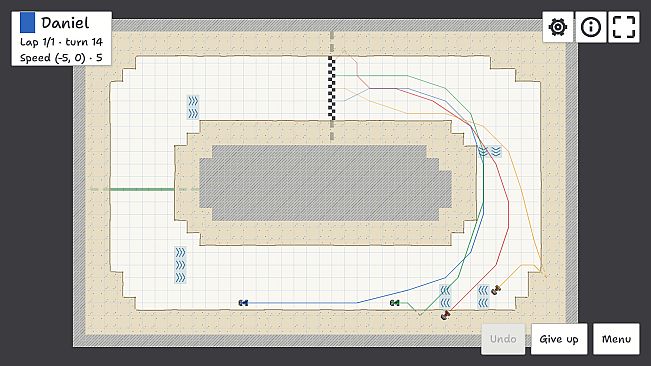651x366 pixels.
Task: Click the upper left boost arrows tile
Action: click(x=193, y=107)
